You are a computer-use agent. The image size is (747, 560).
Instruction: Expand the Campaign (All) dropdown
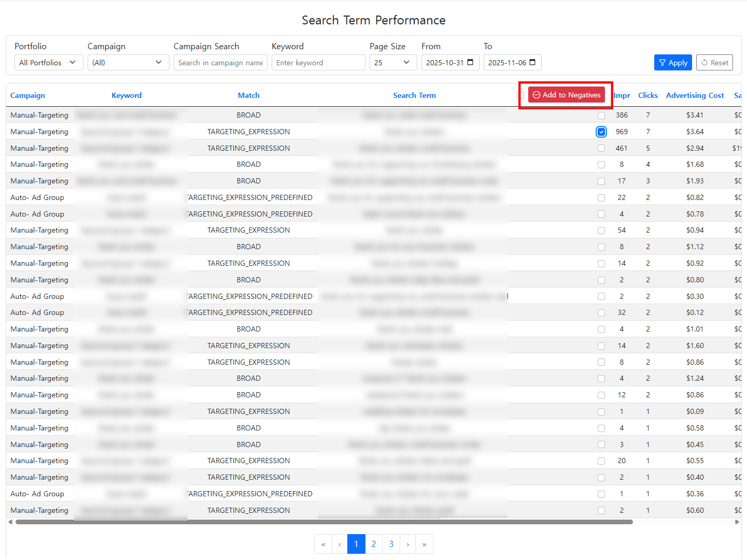click(128, 63)
